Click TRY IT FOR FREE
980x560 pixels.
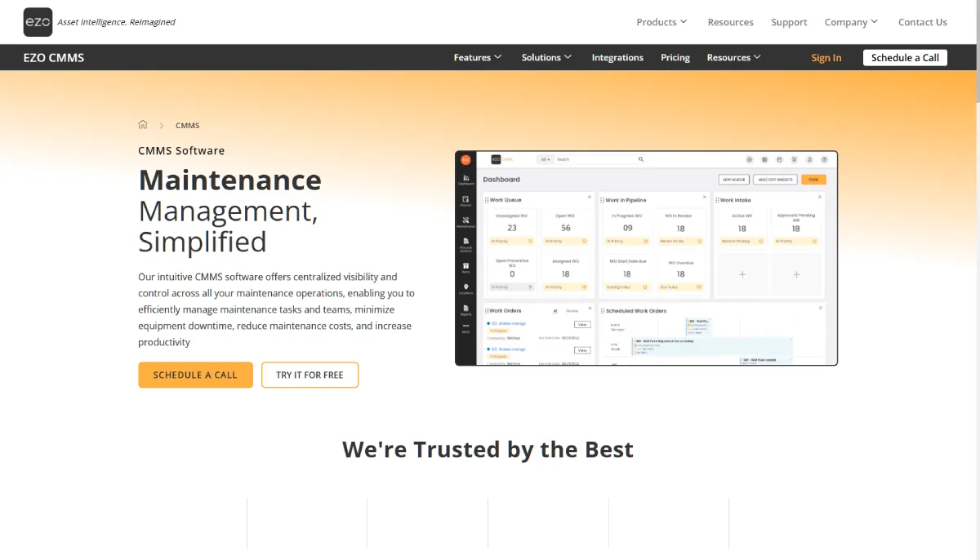[310, 375]
